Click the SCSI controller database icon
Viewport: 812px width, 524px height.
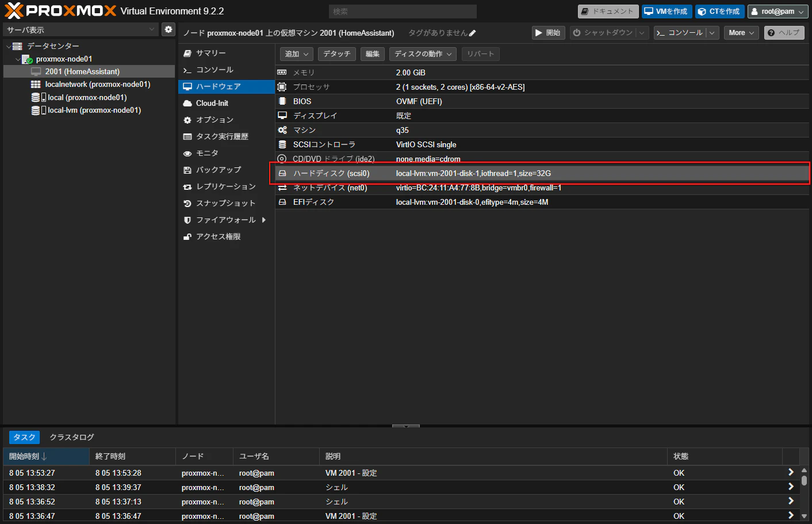click(x=282, y=144)
